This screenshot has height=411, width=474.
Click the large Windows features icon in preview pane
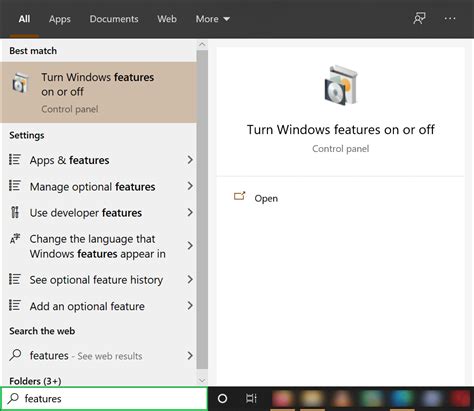[x=341, y=86]
